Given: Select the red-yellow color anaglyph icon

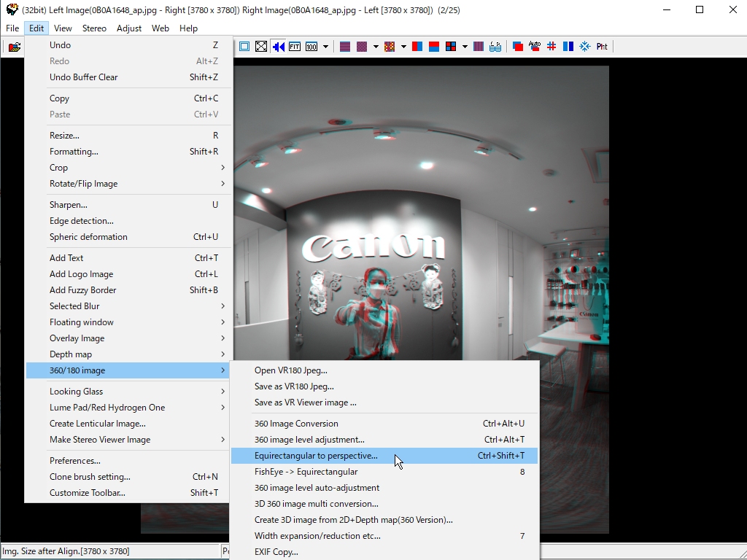Looking at the screenshot, I should click(390, 46).
